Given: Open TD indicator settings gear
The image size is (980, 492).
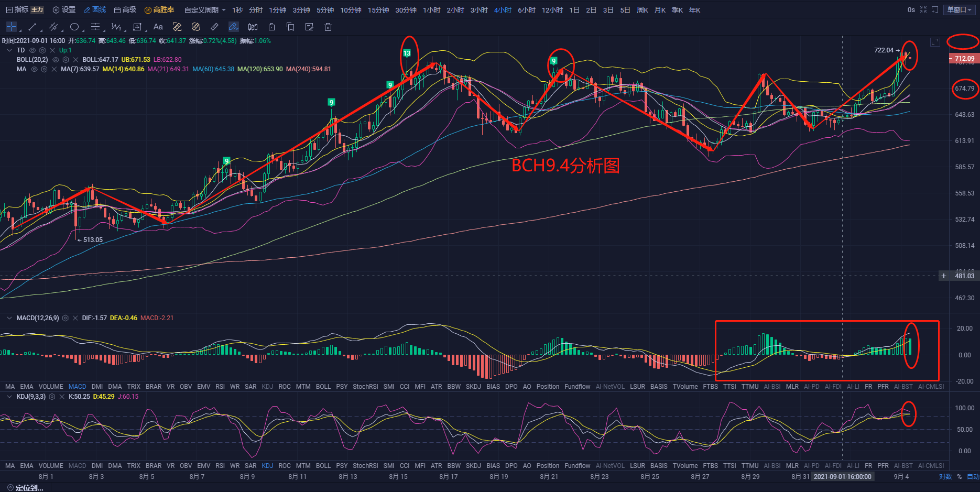Looking at the screenshot, I should pos(42,50).
